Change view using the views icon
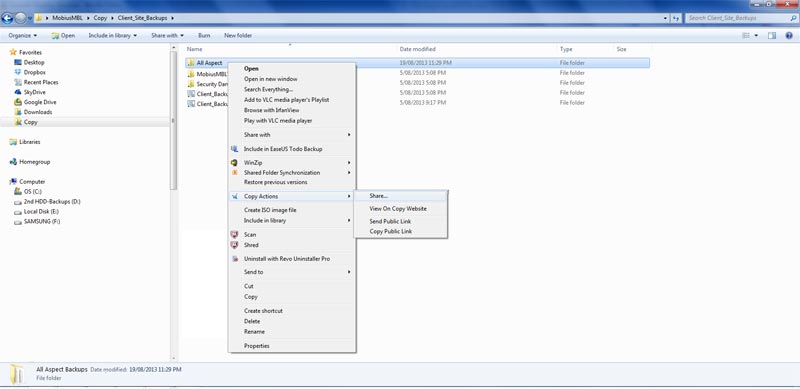Screen dimensions: 800x389 click(x=746, y=36)
